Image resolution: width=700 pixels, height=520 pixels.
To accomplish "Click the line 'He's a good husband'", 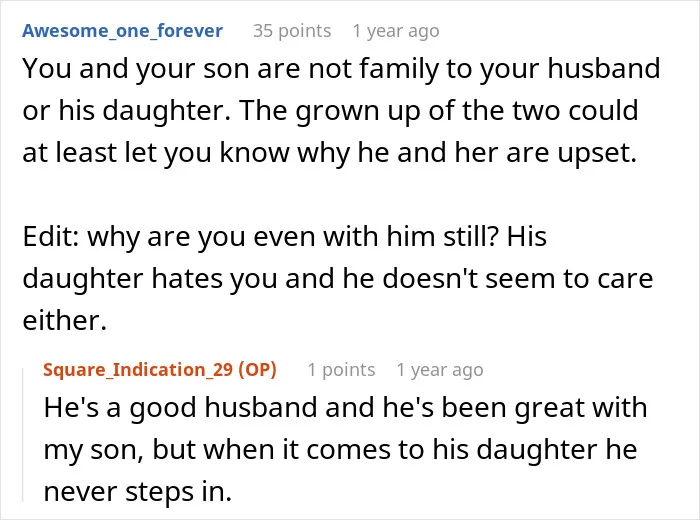I will tap(346, 408).
